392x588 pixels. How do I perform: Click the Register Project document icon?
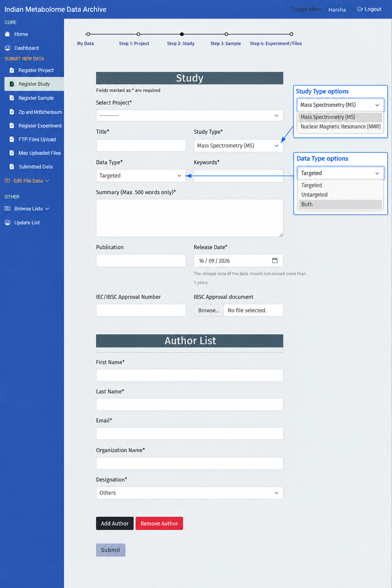[12, 70]
